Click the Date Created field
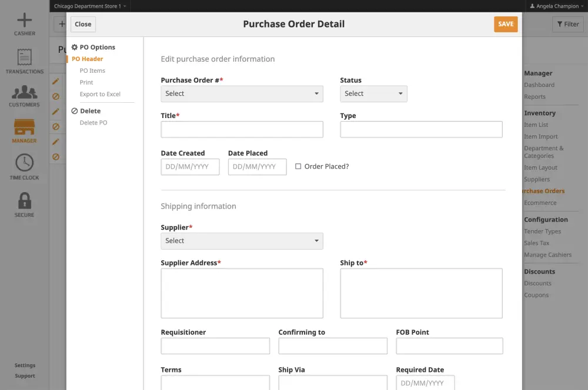This screenshot has height=390, width=588. click(190, 167)
